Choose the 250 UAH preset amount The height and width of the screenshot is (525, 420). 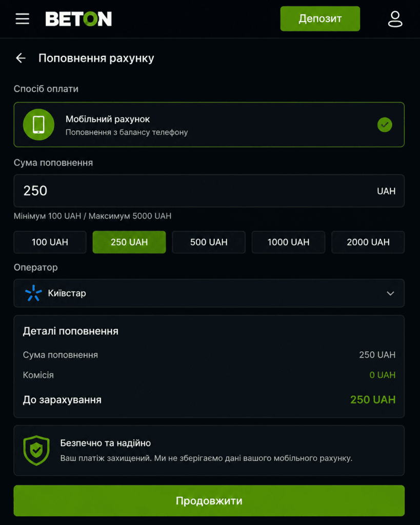(129, 242)
